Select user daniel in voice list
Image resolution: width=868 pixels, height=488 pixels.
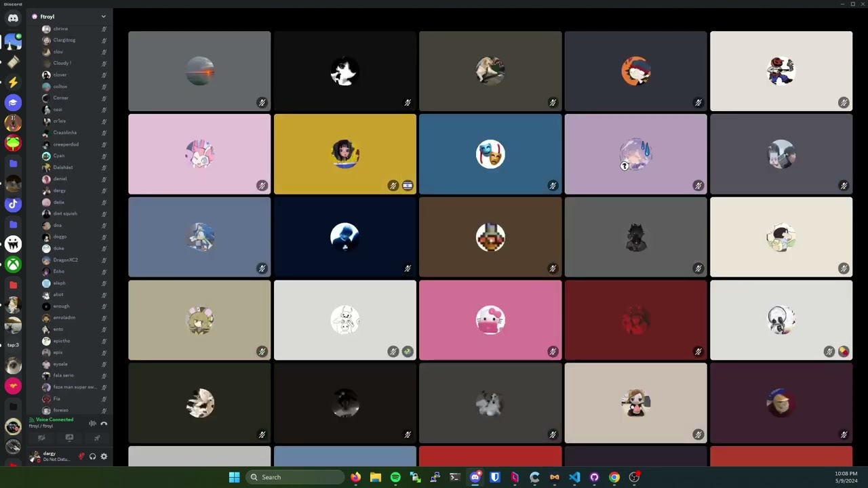click(x=73, y=178)
